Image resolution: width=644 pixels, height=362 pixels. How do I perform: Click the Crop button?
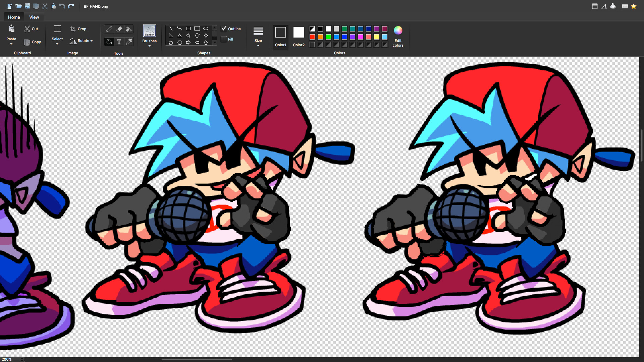coord(78,29)
